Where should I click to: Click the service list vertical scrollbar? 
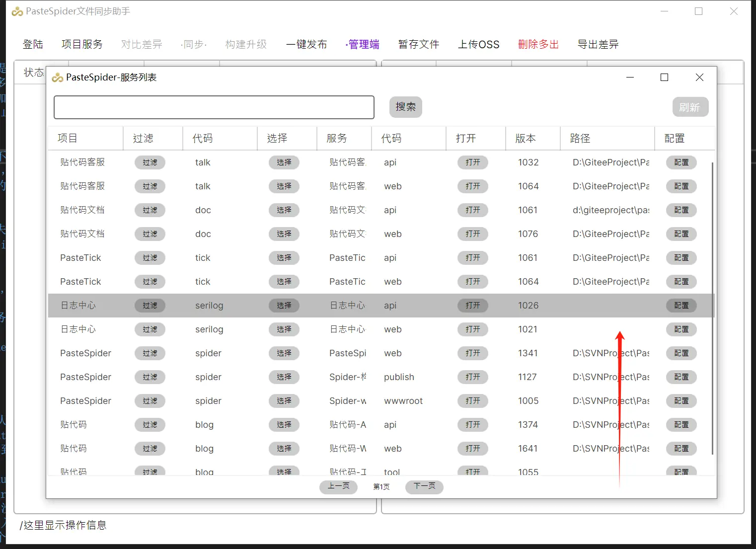click(713, 308)
